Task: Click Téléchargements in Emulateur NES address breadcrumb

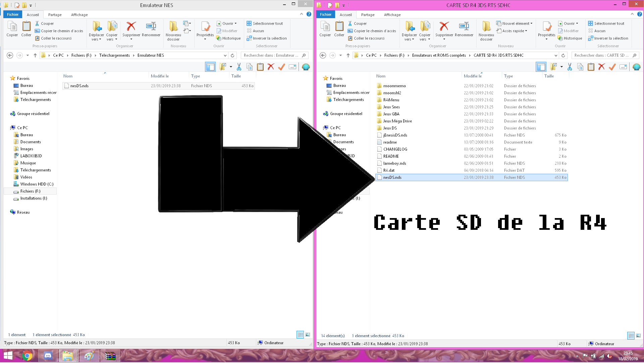Action: tap(114, 55)
